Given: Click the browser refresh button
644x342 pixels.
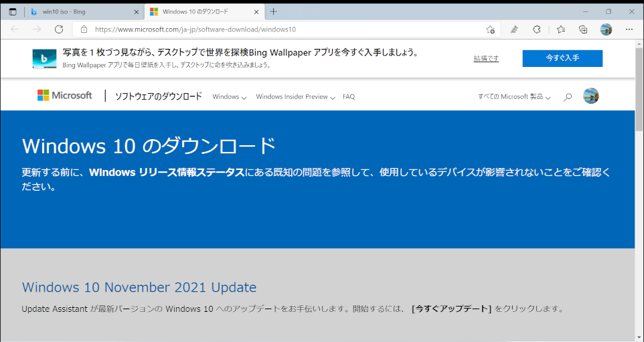Looking at the screenshot, I should pos(59,29).
